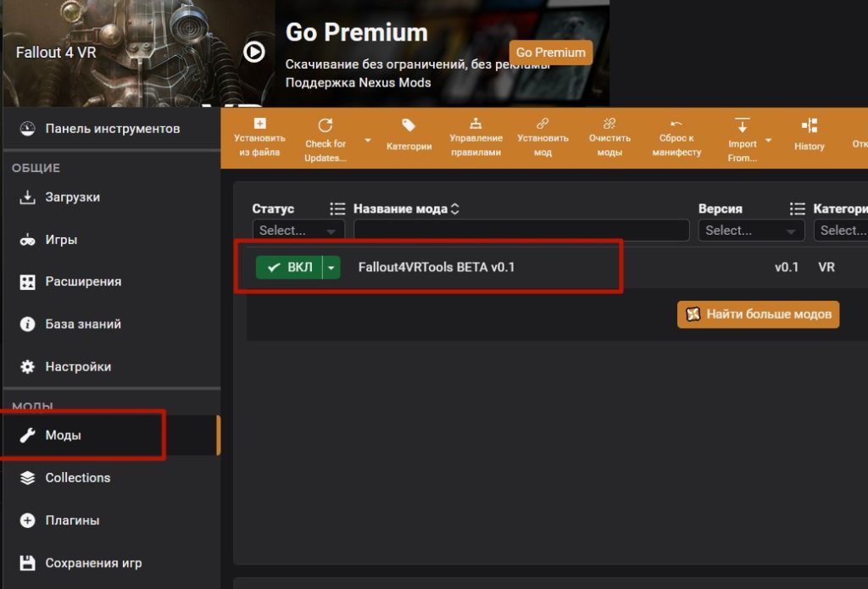Open the Версия Select filter dropdown
The width and height of the screenshot is (868, 589).
(x=750, y=231)
